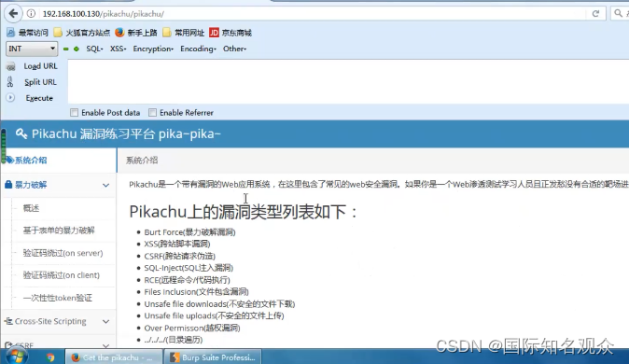The height and width of the screenshot is (364, 629).
Task: Open 验证码绕过(on client) sidebar entry
Action: (61, 275)
